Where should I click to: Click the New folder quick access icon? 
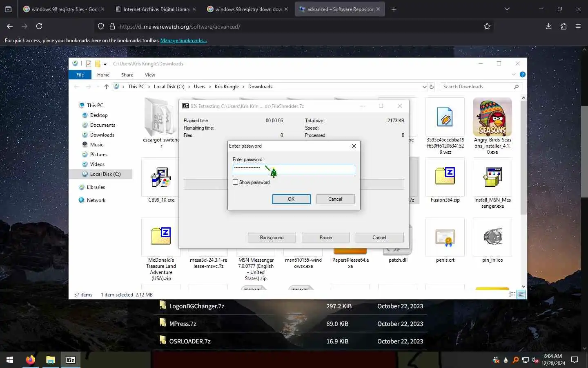pyautogui.click(x=98, y=64)
